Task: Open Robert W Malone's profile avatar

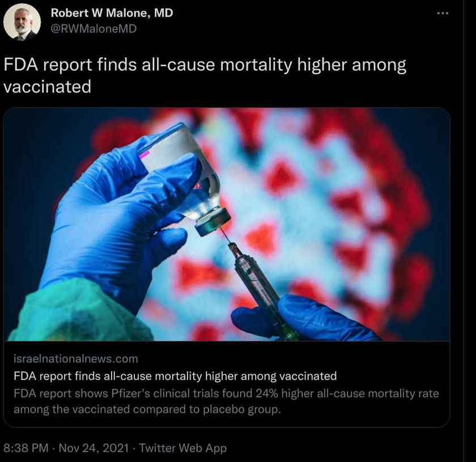Action: [22, 22]
